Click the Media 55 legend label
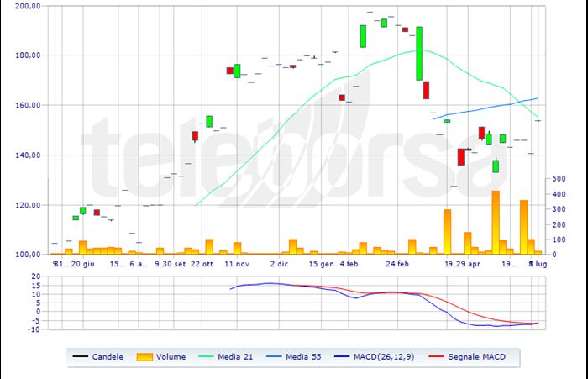588x379 pixels. pos(303,357)
